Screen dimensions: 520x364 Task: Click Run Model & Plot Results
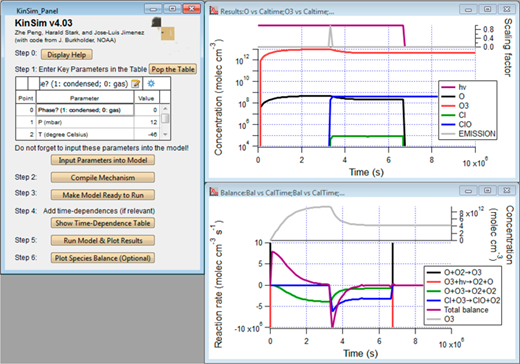pos(103,240)
